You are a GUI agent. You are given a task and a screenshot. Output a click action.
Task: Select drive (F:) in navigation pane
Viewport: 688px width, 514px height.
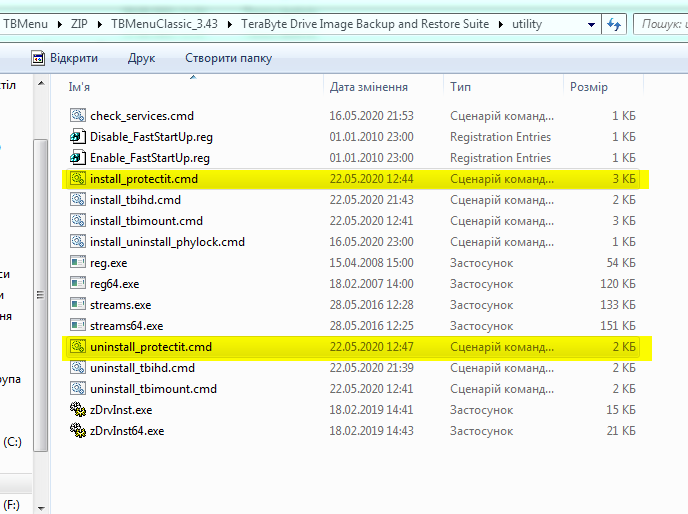point(11,505)
